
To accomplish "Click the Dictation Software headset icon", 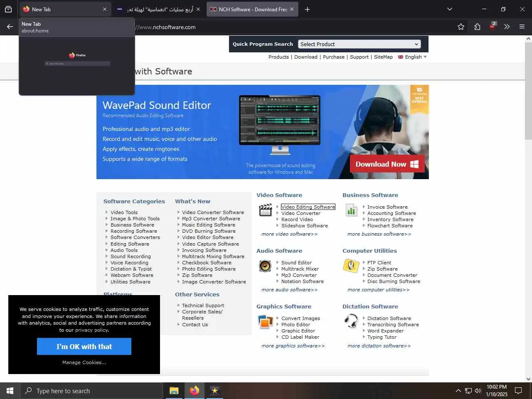I will (351, 322).
